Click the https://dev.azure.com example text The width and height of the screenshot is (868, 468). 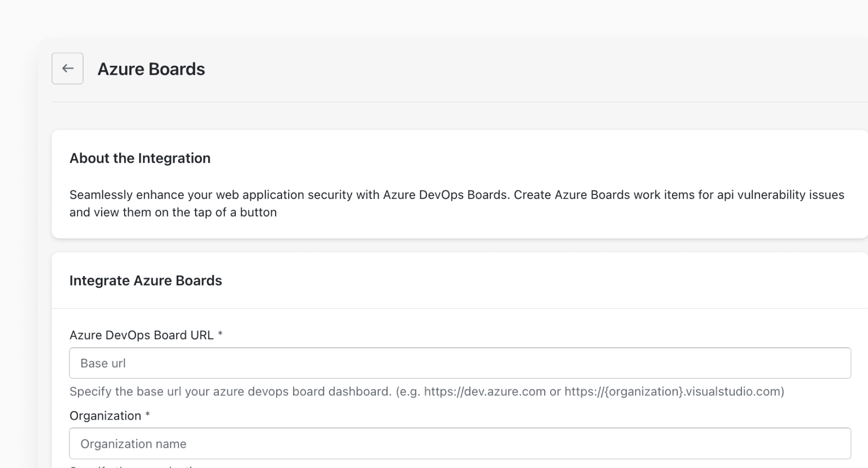point(485,392)
